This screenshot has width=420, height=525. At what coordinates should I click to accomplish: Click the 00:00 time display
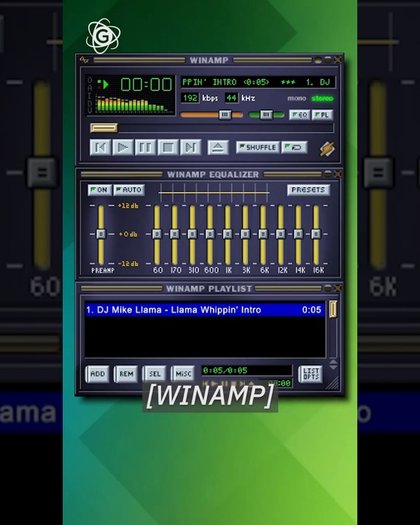click(146, 84)
